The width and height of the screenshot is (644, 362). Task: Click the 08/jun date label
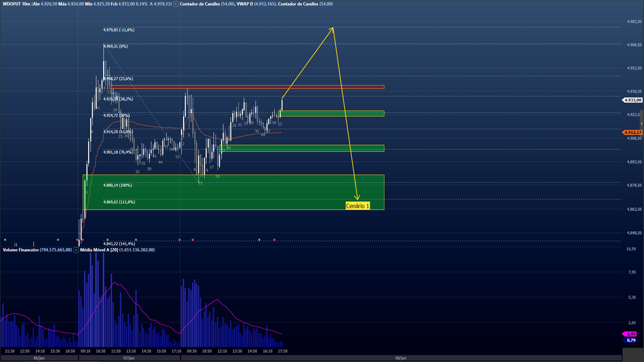point(401,358)
